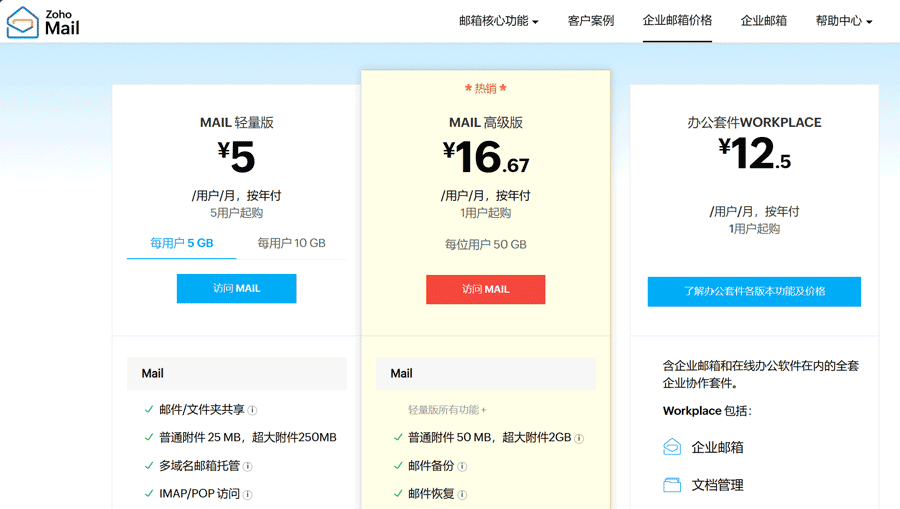
Task: Click the checkmark beside 邮件/文件夹共享
Action: coord(149,409)
